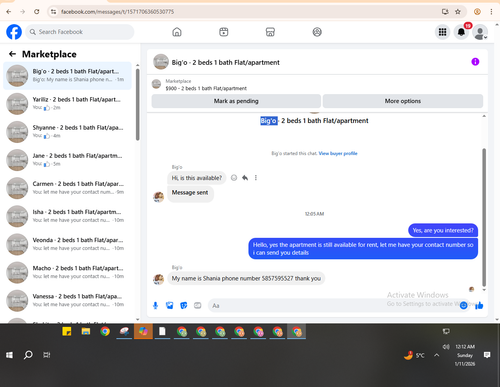React to 'Hi, is this available?' message
The width and height of the screenshot is (500, 387).
point(234,178)
